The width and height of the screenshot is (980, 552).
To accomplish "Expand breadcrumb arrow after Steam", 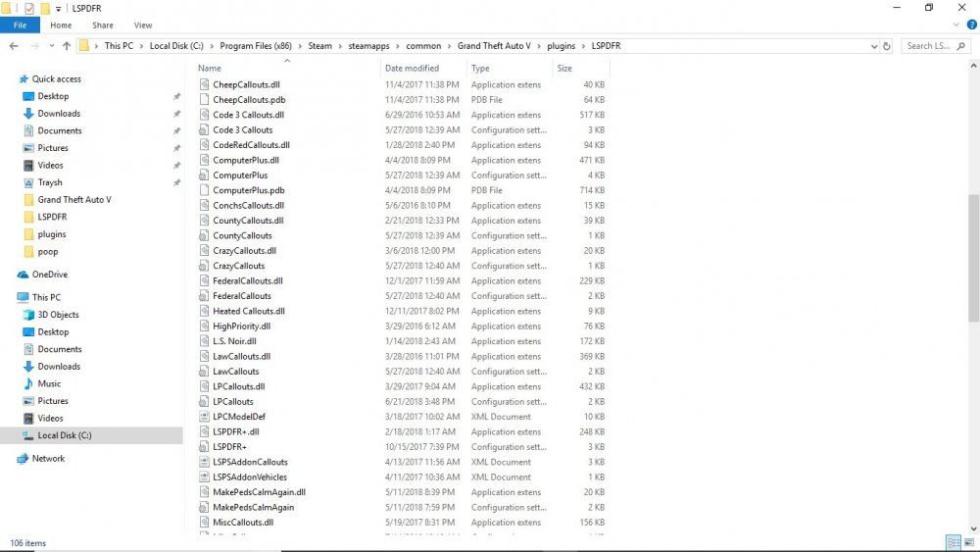I will click(340, 46).
